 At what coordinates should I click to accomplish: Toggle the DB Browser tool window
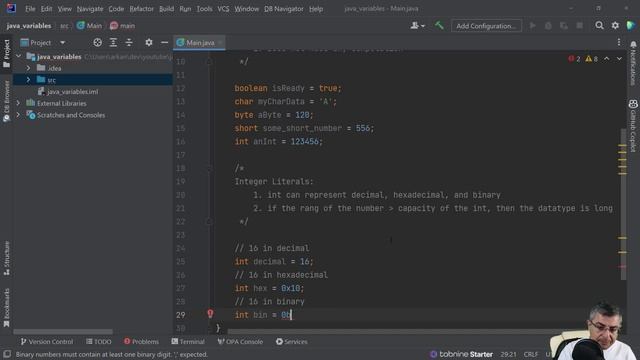coord(7,101)
